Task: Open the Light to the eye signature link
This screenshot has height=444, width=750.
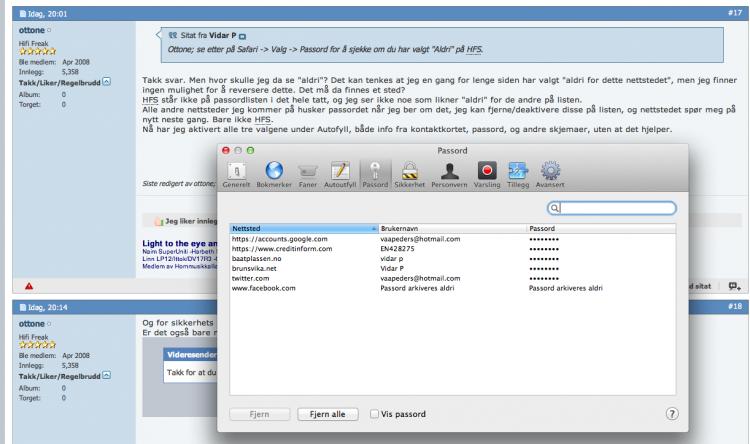Action: (179, 244)
